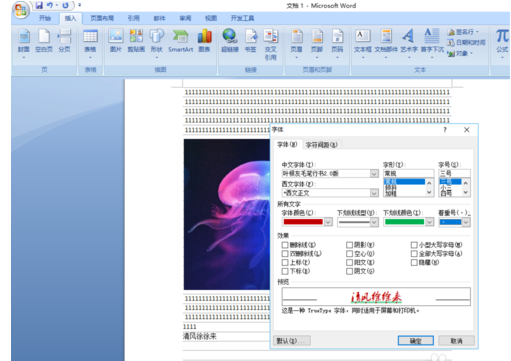This screenshot has height=361, width=511.
Task: Enable double strikethrough (双删除线) checkbox
Action: [x=285, y=254]
